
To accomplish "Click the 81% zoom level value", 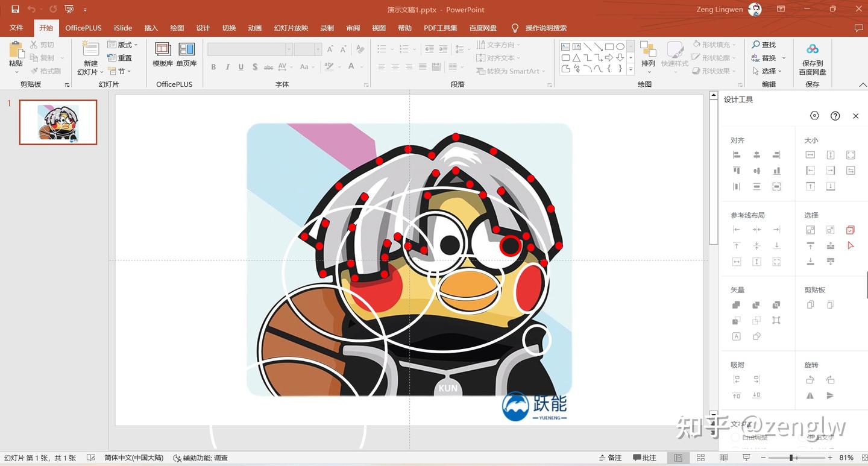I will (846, 458).
